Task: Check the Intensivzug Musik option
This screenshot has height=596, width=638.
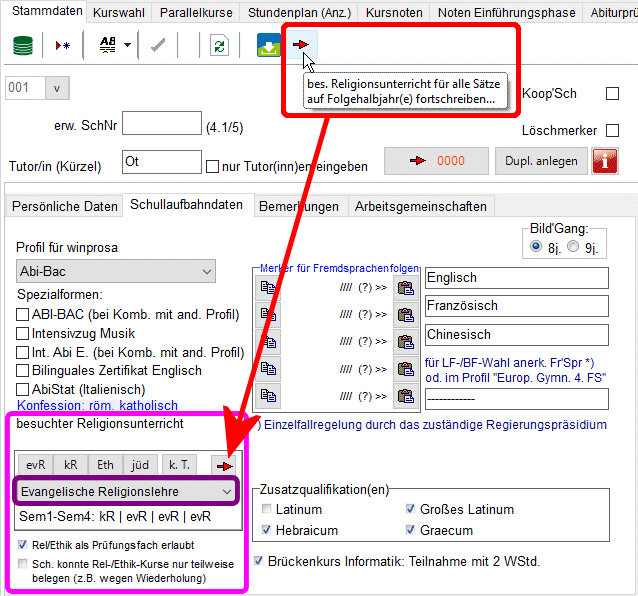Action: click(23, 334)
